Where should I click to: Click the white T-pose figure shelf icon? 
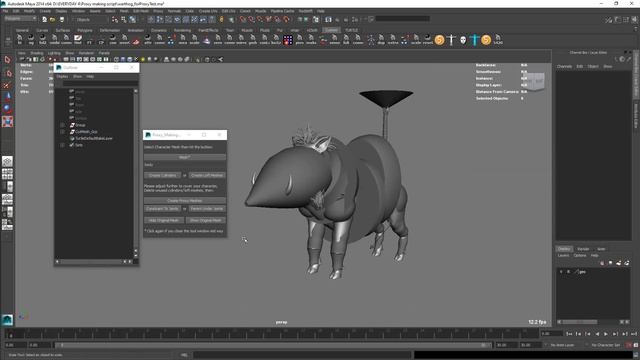[451, 40]
